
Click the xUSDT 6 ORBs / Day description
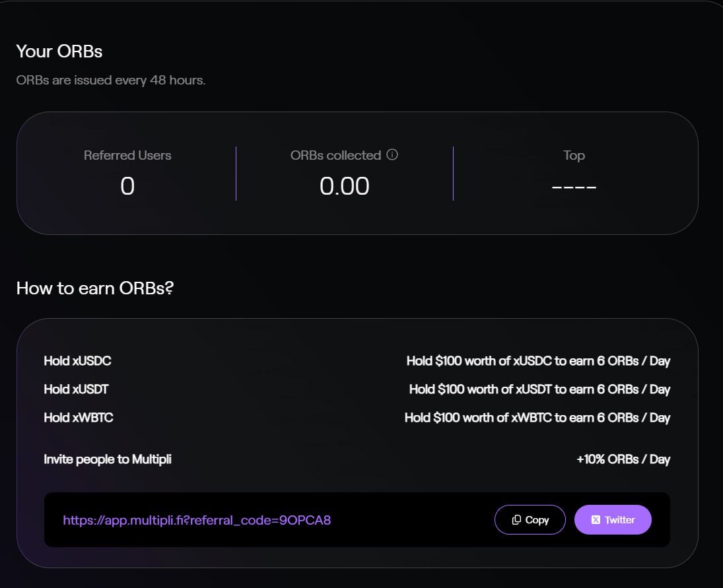pos(539,389)
